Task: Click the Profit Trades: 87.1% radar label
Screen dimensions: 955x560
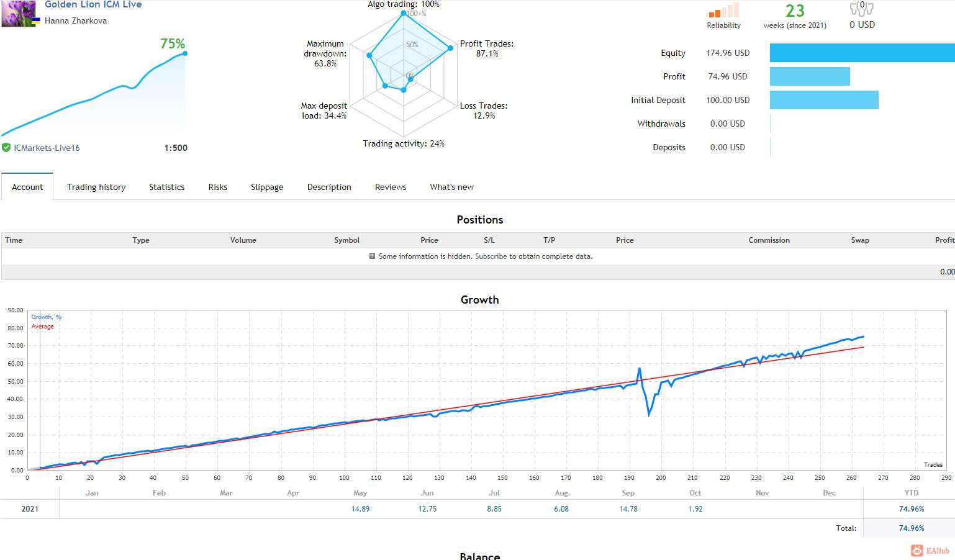Action: pos(487,48)
